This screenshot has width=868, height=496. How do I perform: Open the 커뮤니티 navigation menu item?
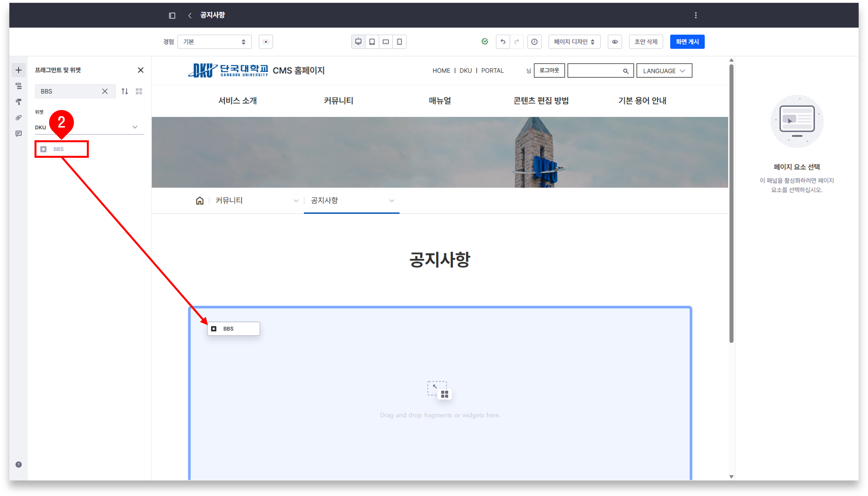(x=338, y=100)
